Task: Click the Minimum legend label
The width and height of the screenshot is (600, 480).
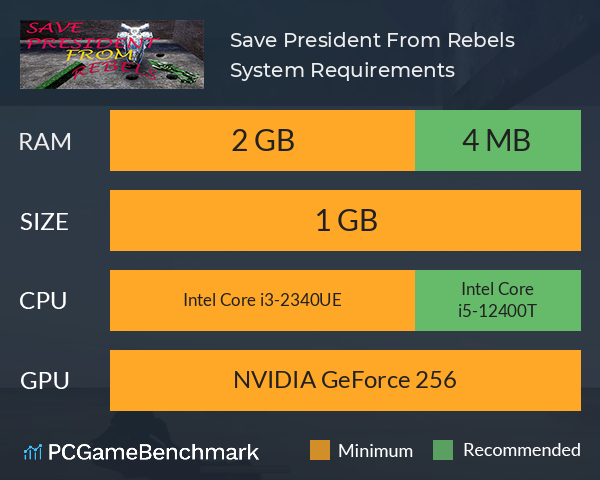Action: [x=375, y=451]
